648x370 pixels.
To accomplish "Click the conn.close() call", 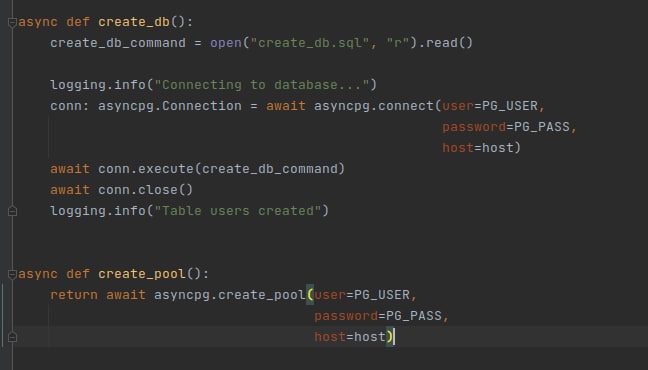I will coord(145,190).
